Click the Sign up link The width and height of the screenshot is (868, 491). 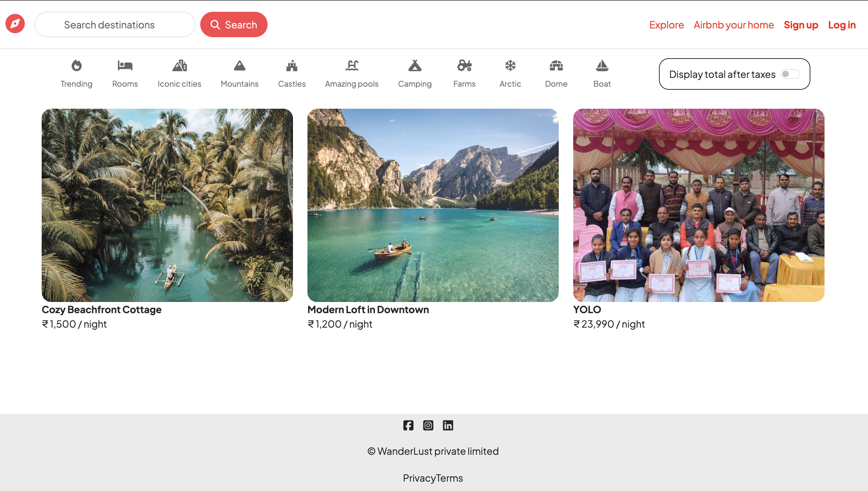(801, 25)
